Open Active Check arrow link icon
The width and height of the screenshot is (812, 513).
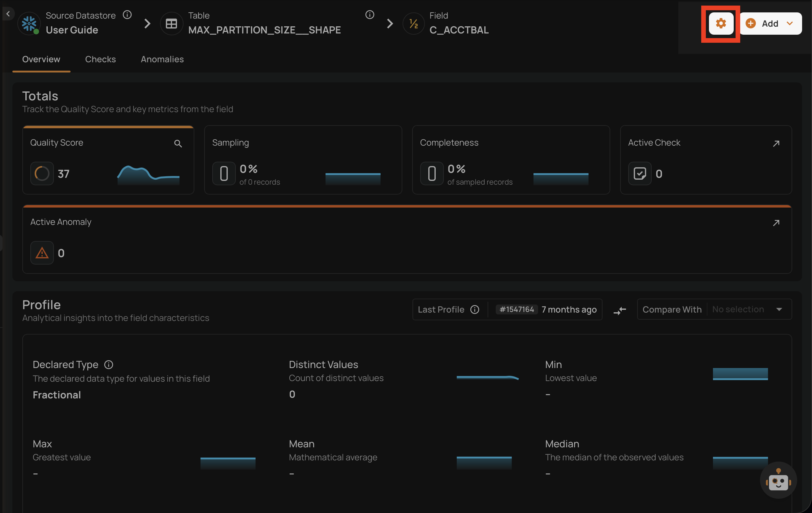(776, 143)
